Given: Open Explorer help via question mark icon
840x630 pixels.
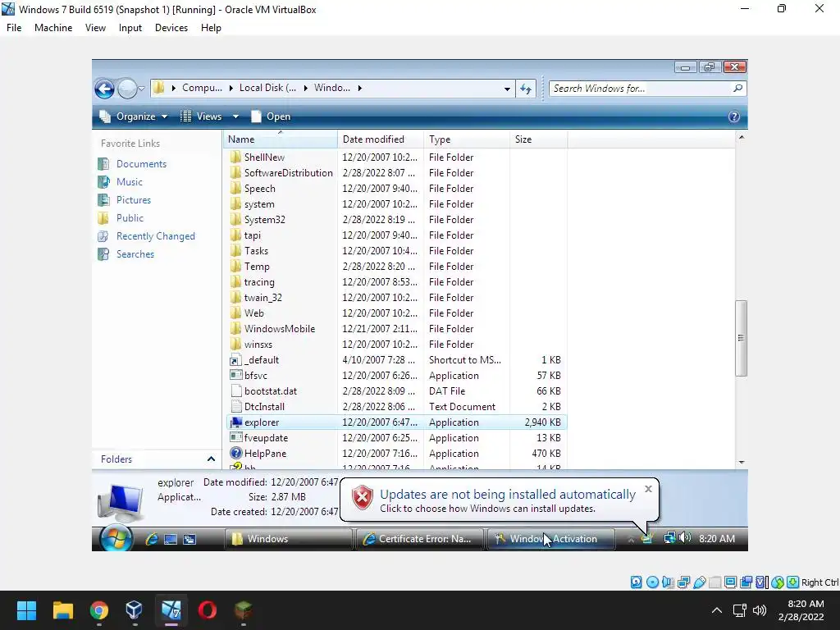Looking at the screenshot, I should point(734,116).
